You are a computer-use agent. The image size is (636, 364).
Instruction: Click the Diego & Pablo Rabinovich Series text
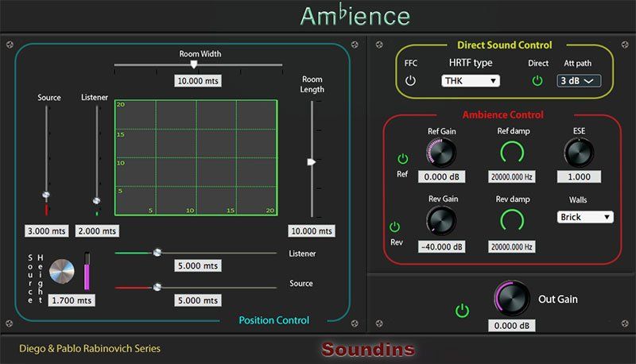pos(90,348)
